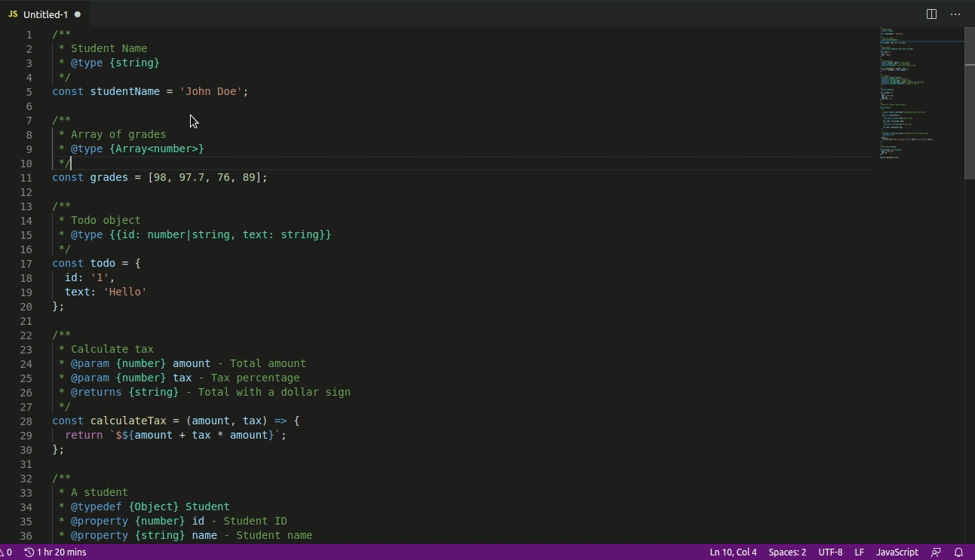Image resolution: width=975 pixels, height=560 pixels.
Task: Click the 'Array of grades' comment
Action: [118, 134]
